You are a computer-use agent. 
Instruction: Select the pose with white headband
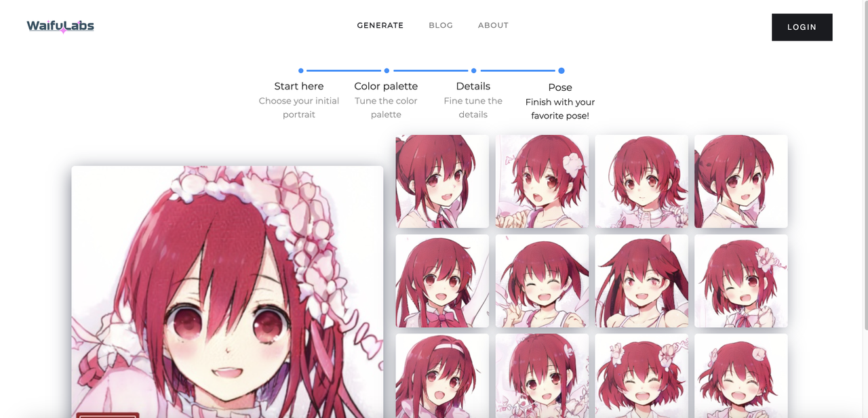point(442,376)
